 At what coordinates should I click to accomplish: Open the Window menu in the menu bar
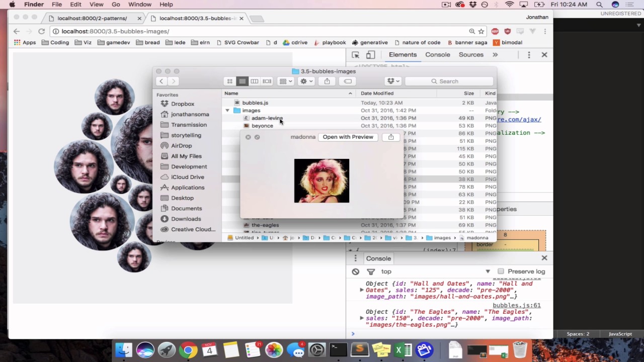tap(140, 5)
